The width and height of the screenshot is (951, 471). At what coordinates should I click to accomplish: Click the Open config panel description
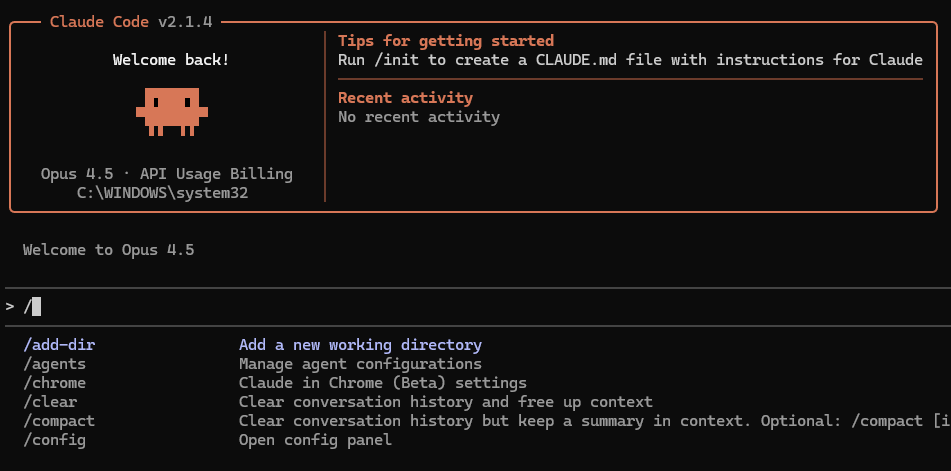point(315,440)
